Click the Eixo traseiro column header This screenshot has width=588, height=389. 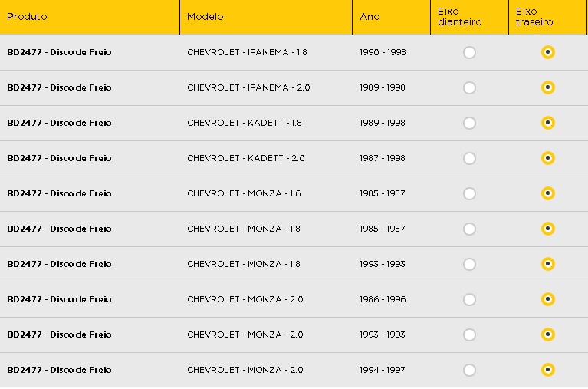coord(534,17)
